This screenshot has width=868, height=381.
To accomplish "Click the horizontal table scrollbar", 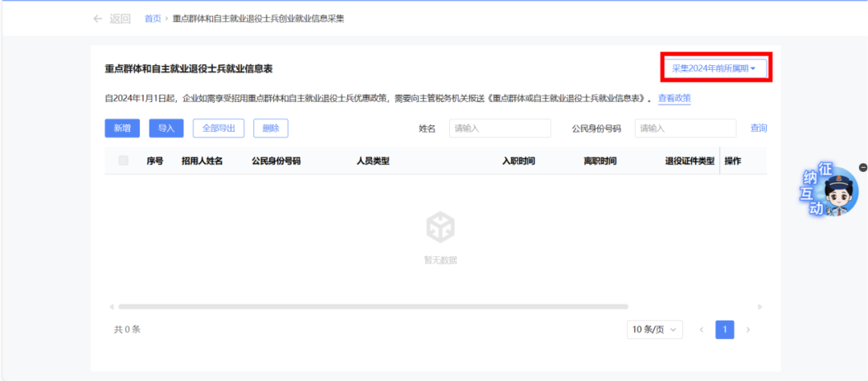I will point(372,306).
